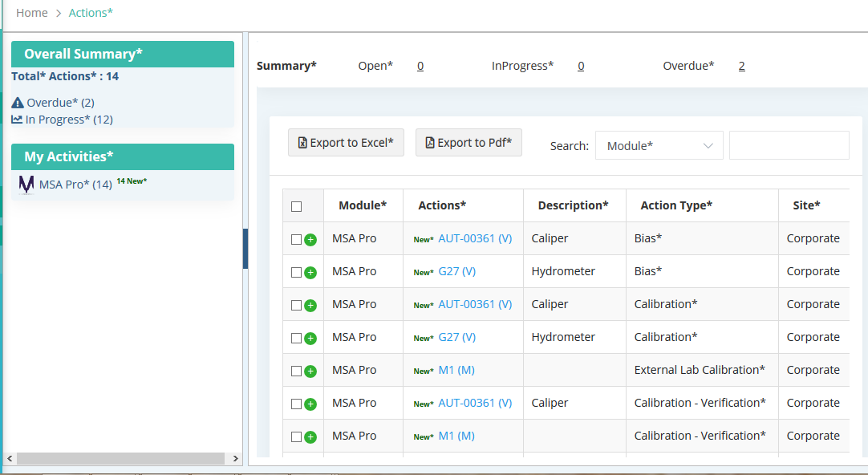Screen dimensions: 868x475
Task: Click in the search text box
Action: 789,145
